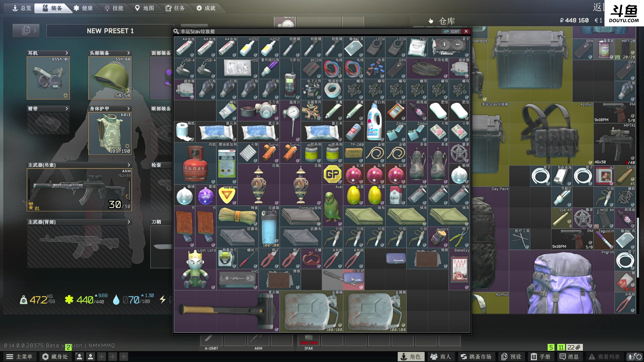Select the 测量卷尺 measuring tape item
This screenshot has width=644, height=362.
[227, 258]
